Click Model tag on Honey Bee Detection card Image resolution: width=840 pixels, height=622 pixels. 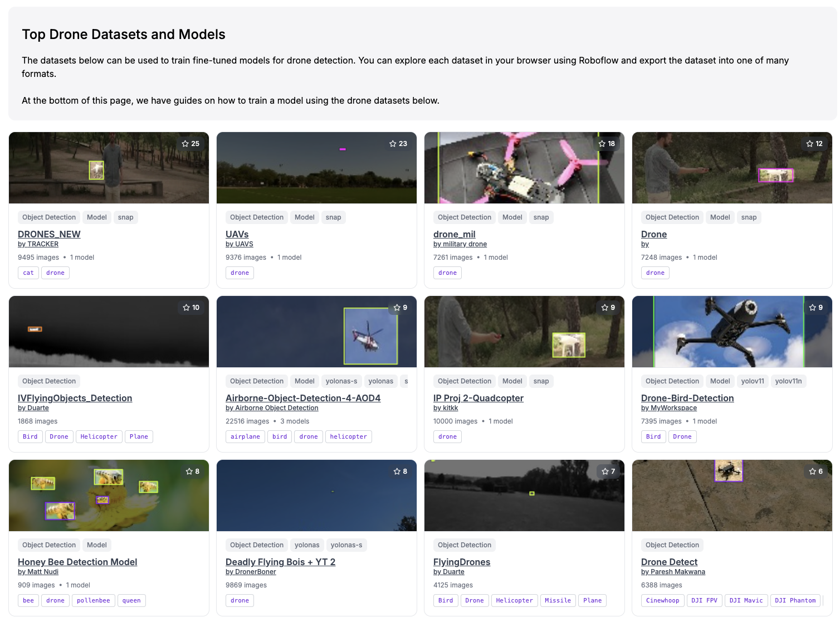[97, 545]
